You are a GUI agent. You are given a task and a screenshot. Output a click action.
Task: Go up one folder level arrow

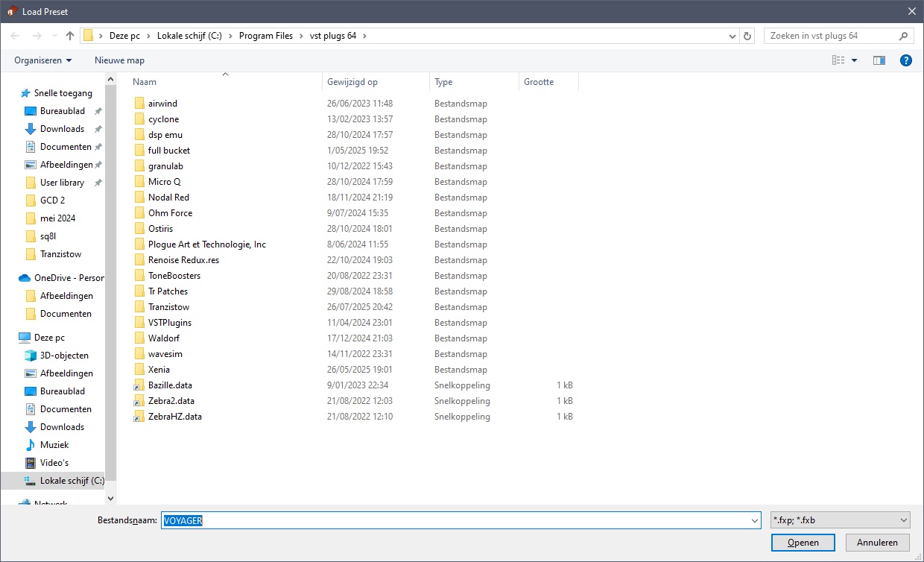(70, 36)
